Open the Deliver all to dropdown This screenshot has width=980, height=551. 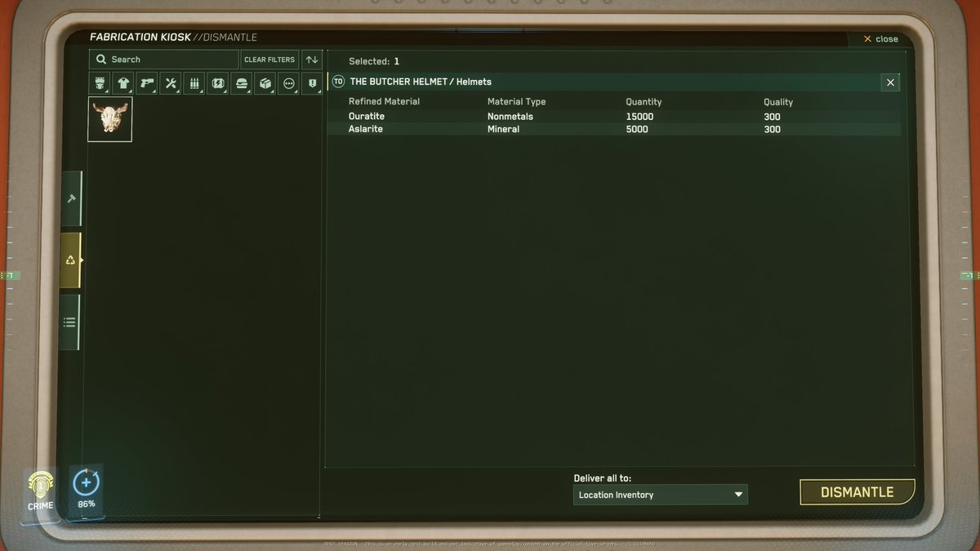659,494
